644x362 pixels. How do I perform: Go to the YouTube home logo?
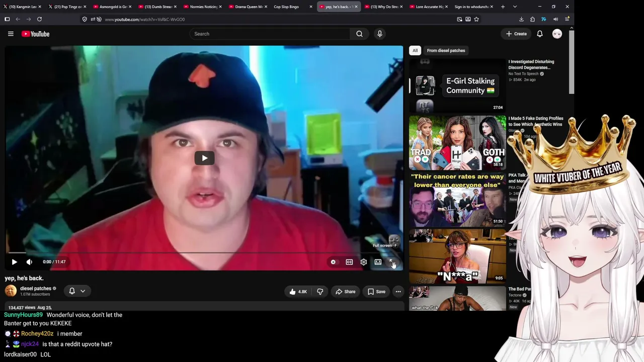35,34
